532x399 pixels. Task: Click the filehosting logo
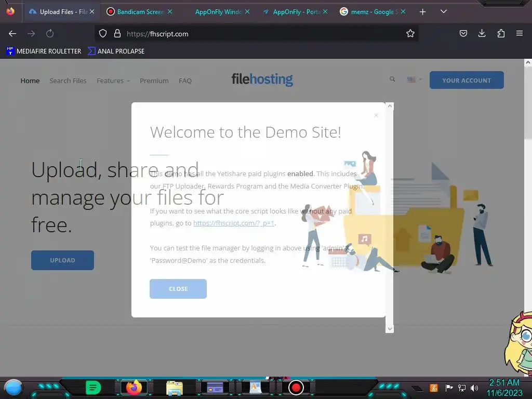pos(262,79)
